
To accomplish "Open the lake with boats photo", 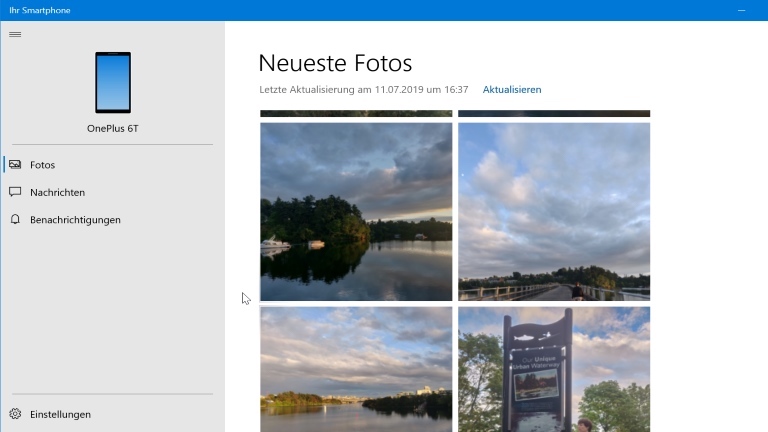I will 356,212.
